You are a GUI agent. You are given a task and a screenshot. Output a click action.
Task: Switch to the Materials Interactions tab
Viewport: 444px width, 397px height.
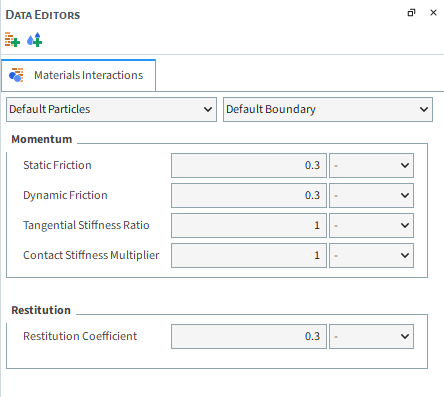click(79, 75)
